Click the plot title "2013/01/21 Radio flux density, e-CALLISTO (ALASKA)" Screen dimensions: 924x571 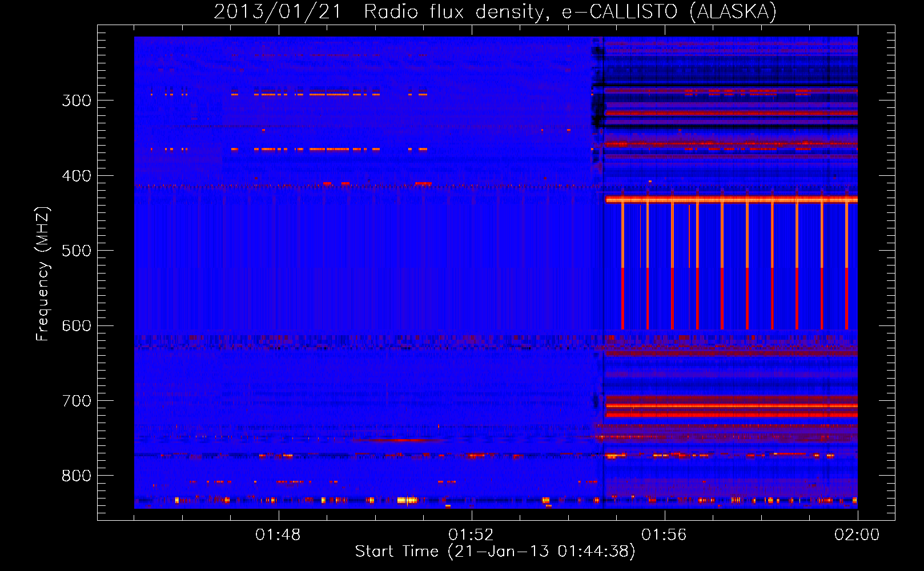(495, 11)
